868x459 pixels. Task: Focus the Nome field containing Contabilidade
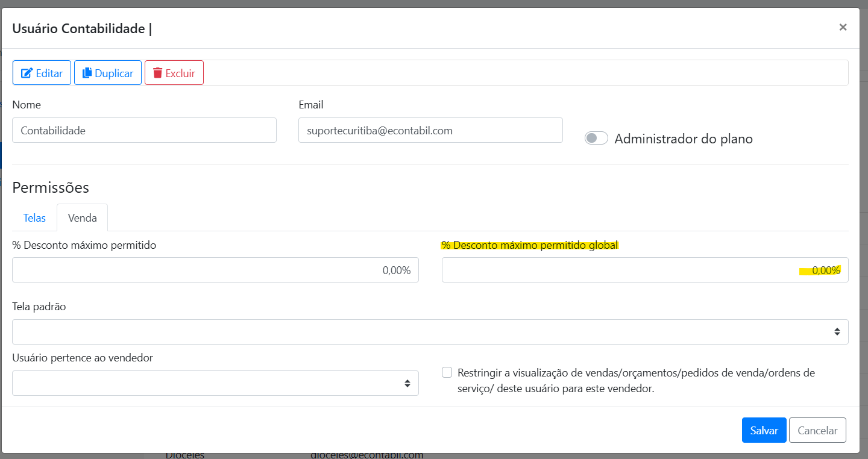144,130
